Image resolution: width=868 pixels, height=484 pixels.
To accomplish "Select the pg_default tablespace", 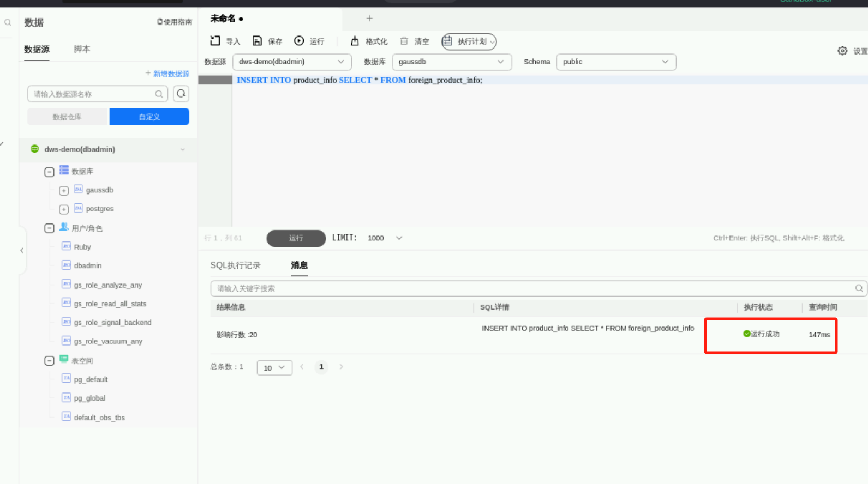I will [x=91, y=379].
